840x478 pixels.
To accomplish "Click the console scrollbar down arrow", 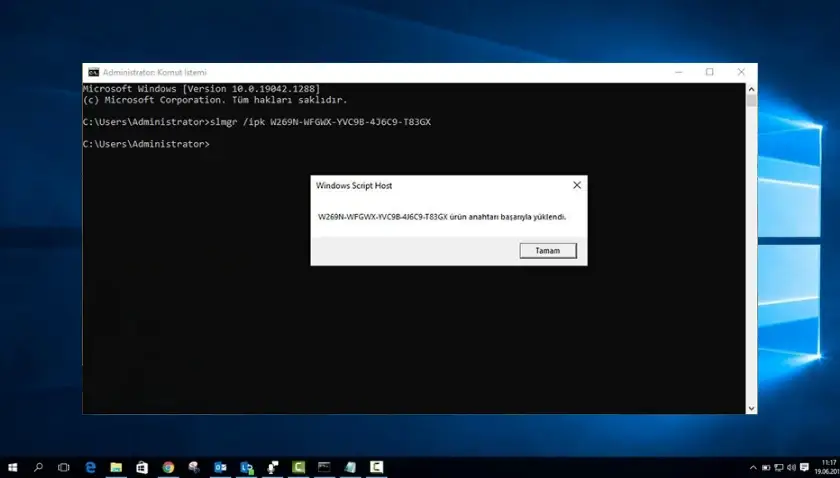I will 751,408.
